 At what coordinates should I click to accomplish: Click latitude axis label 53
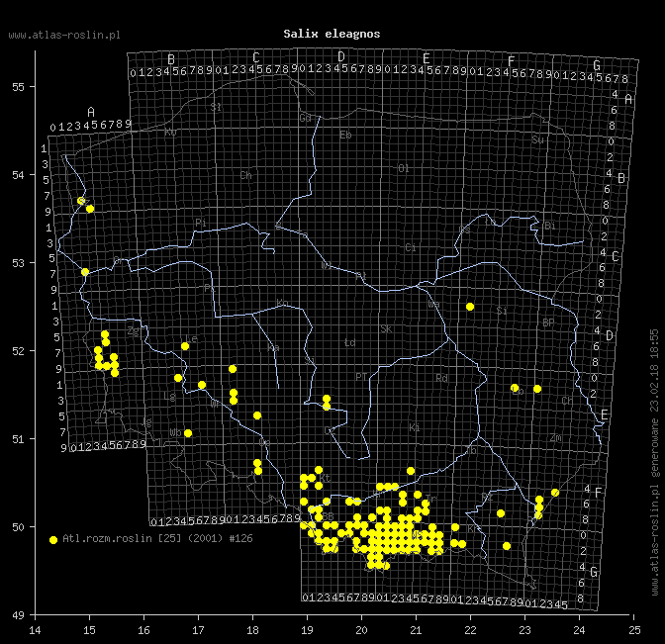18,263
